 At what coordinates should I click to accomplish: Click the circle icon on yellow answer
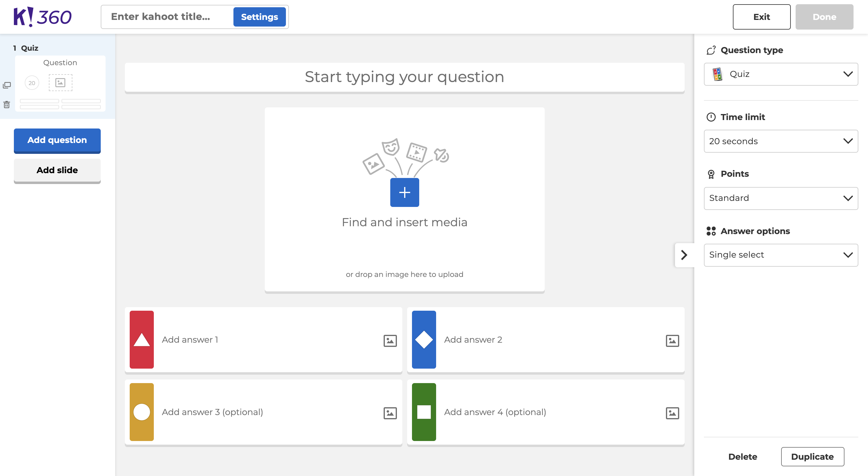click(x=142, y=412)
